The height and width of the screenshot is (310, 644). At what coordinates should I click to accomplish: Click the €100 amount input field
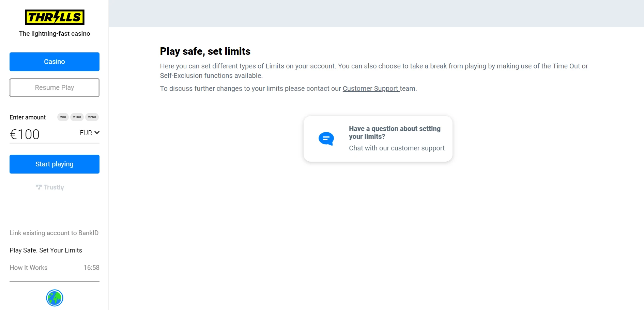pos(43,134)
